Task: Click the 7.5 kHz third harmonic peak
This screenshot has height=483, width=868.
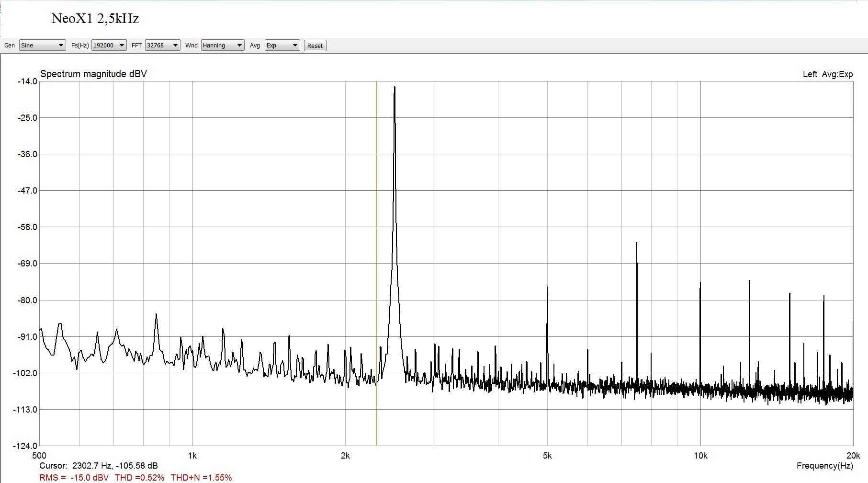Action: click(637, 244)
